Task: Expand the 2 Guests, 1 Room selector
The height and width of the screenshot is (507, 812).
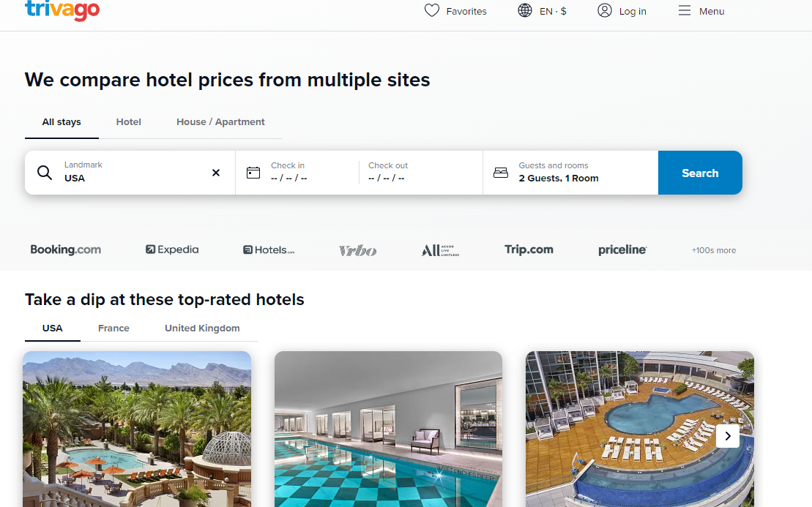Action: click(570, 172)
